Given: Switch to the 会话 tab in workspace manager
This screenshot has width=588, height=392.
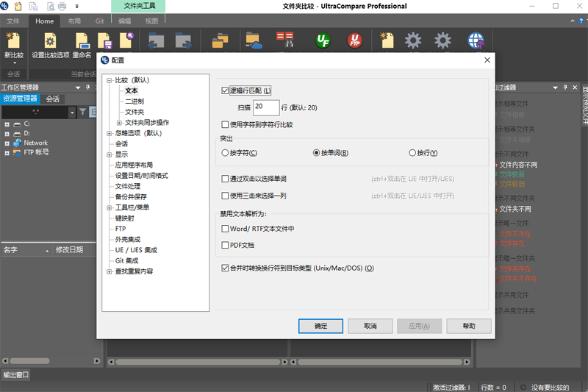Looking at the screenshot, I should coord(53,99).
